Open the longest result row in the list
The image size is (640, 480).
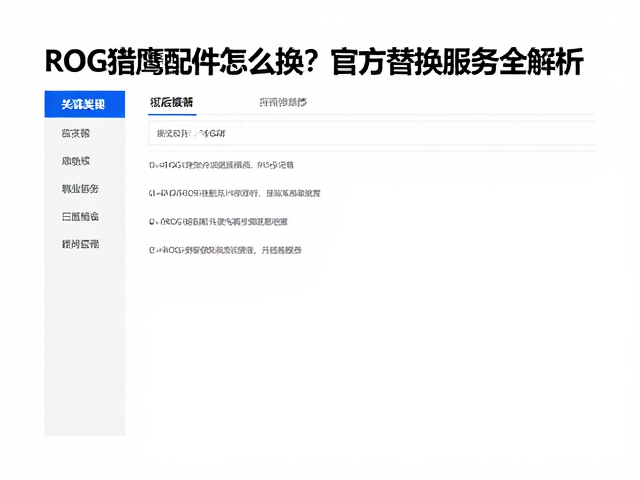pos(234,193)
